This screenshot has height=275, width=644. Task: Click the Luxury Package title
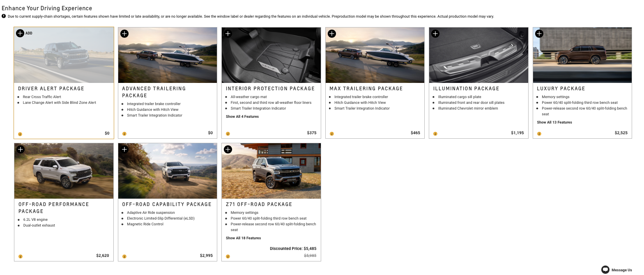coord(561,89)
